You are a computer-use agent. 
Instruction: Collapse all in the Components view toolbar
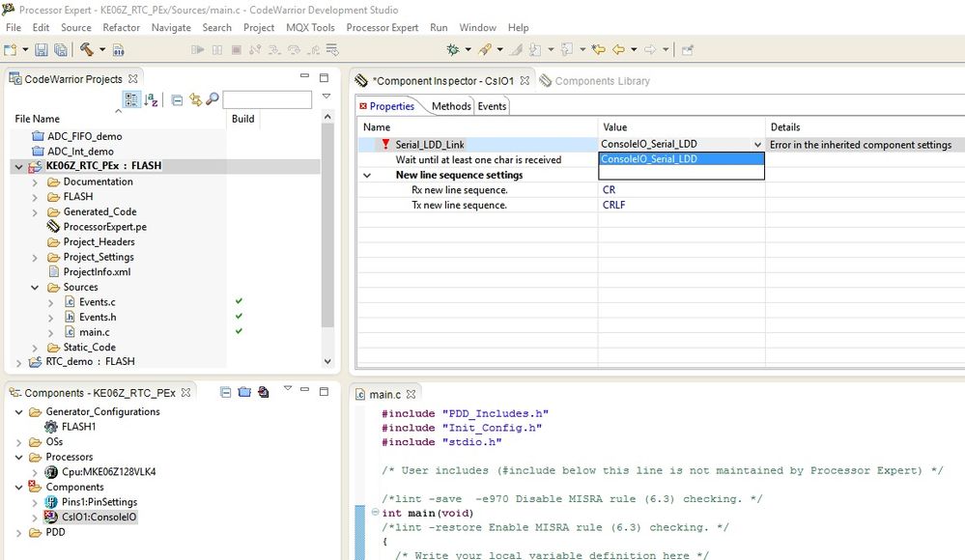pyautogui.click(x=226, y=392)
